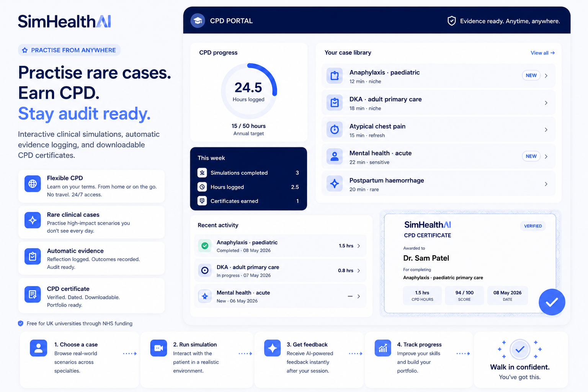This screenshot has height=392, width=588.
Task: Click the bar chart Track progress icon
Action: point(383,348)
